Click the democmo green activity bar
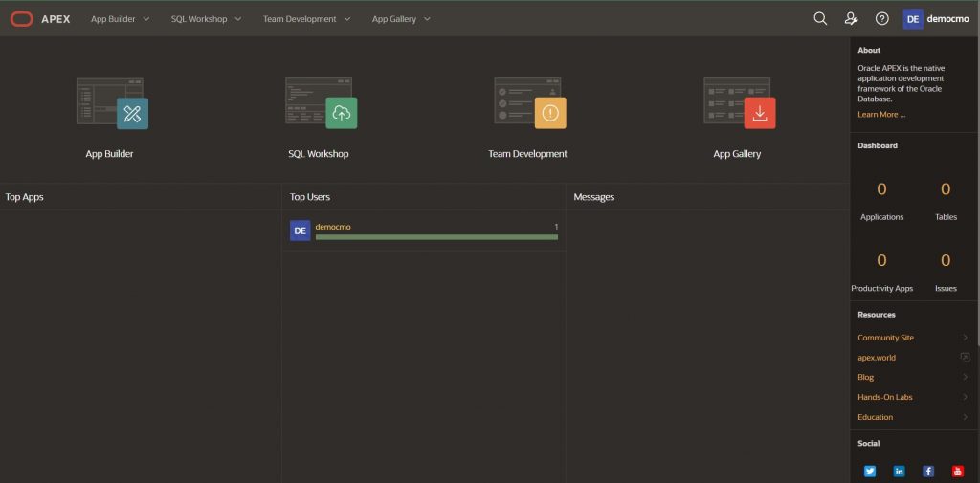 click(x=436, y=237)
